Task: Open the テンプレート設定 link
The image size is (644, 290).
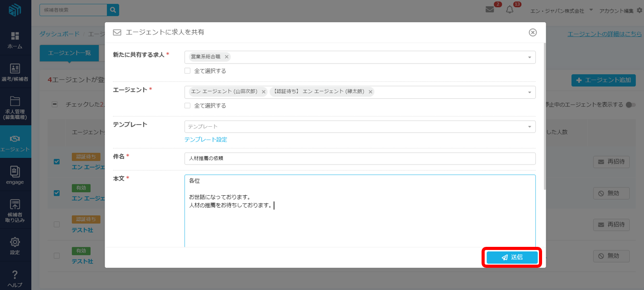Action: 206,140
